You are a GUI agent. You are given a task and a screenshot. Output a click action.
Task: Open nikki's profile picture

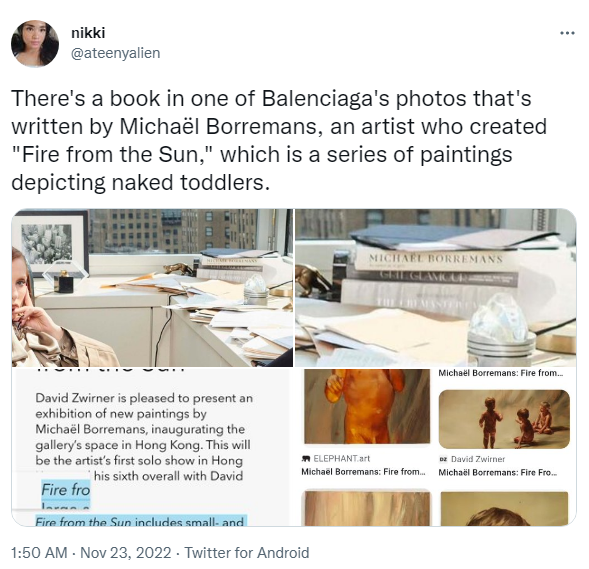[x=35, y=43]
